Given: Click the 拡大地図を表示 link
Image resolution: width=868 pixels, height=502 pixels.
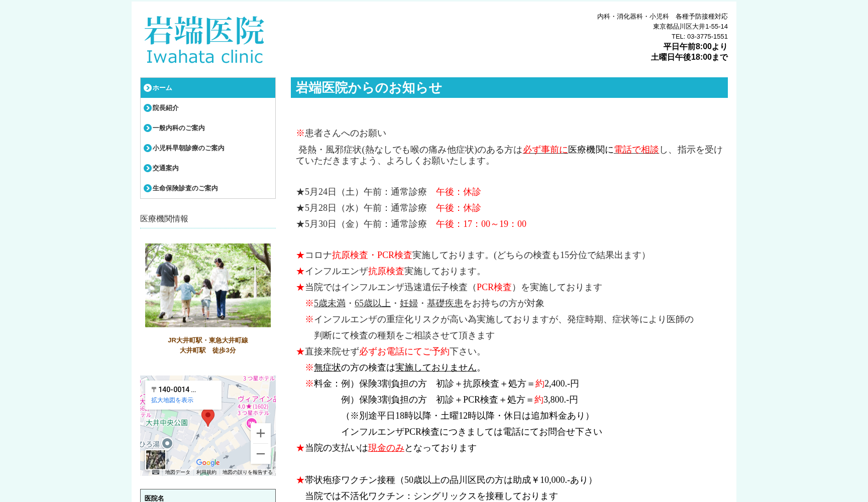Looking at the screenshot, I should [171, 400].
